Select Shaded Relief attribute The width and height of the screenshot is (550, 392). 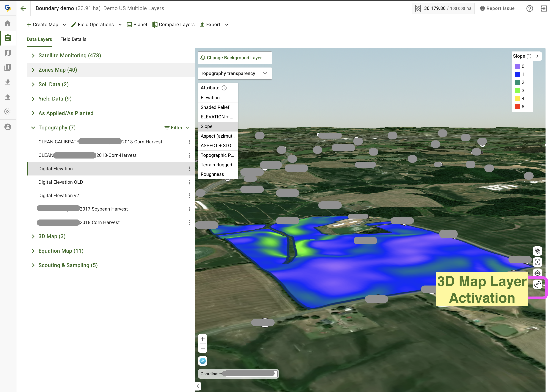(215, 107)
